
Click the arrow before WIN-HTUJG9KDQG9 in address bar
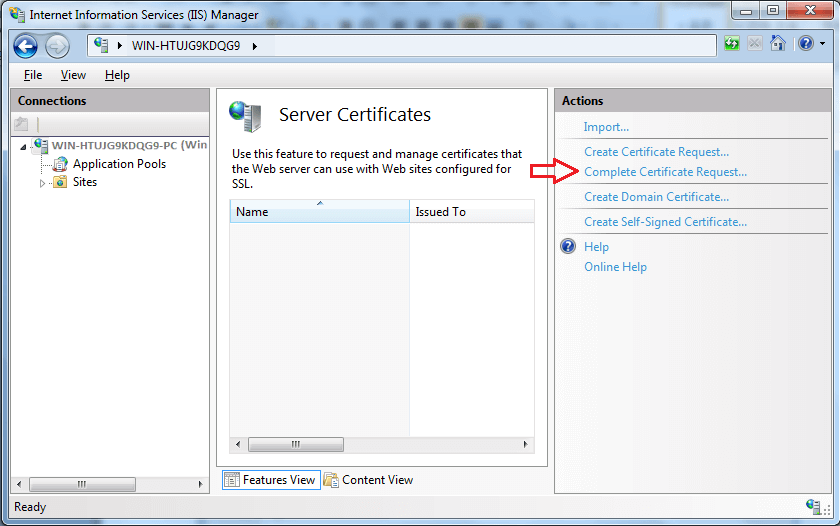point(120,46)
